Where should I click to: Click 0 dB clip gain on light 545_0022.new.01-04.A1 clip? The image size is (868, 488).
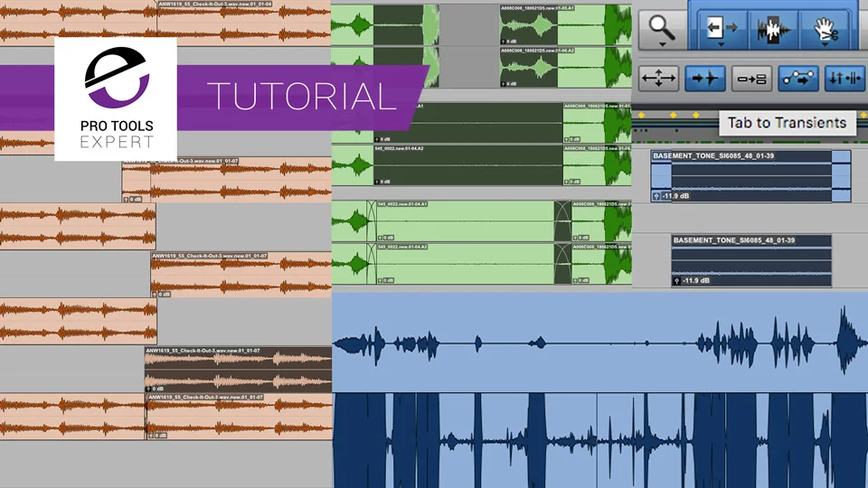[x=386, y=238]
